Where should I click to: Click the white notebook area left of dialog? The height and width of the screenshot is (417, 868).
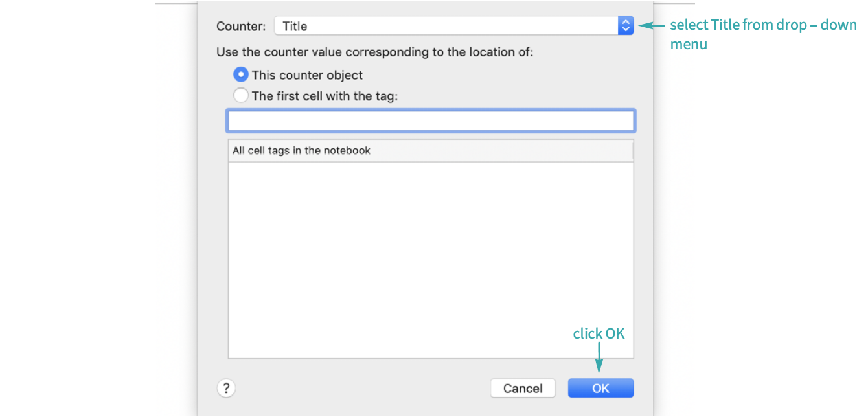click(x=176, y=207)
